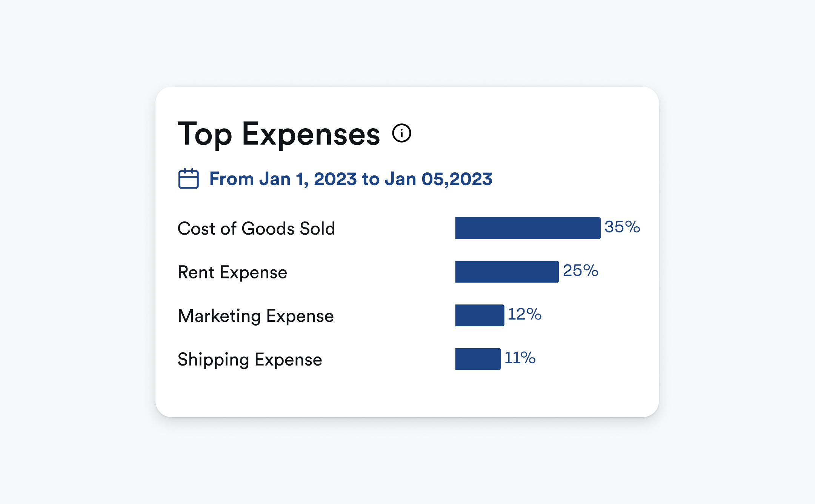
Task: Select the Marketing Expense bar
Action: tap(480, 315)
